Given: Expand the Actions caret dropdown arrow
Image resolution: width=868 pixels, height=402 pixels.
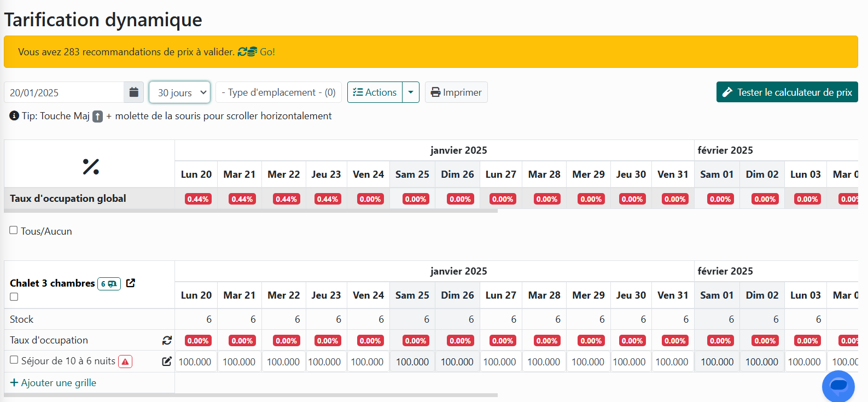Looking at the screenshot, I should pyautogui.click(x=411, y=92).
